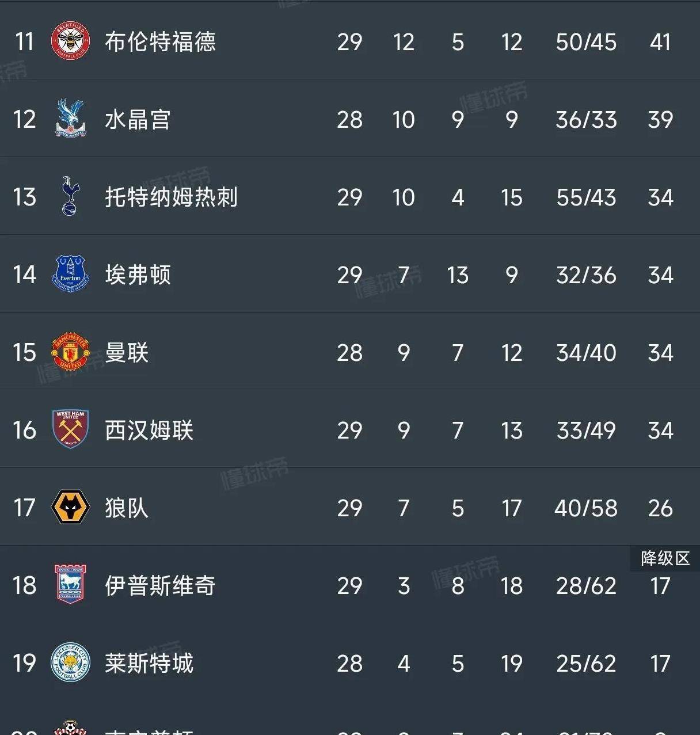Select the 托特纳姆热刺 team name
The width and height of the screenshot is (700, 735).
pos(171,197)
